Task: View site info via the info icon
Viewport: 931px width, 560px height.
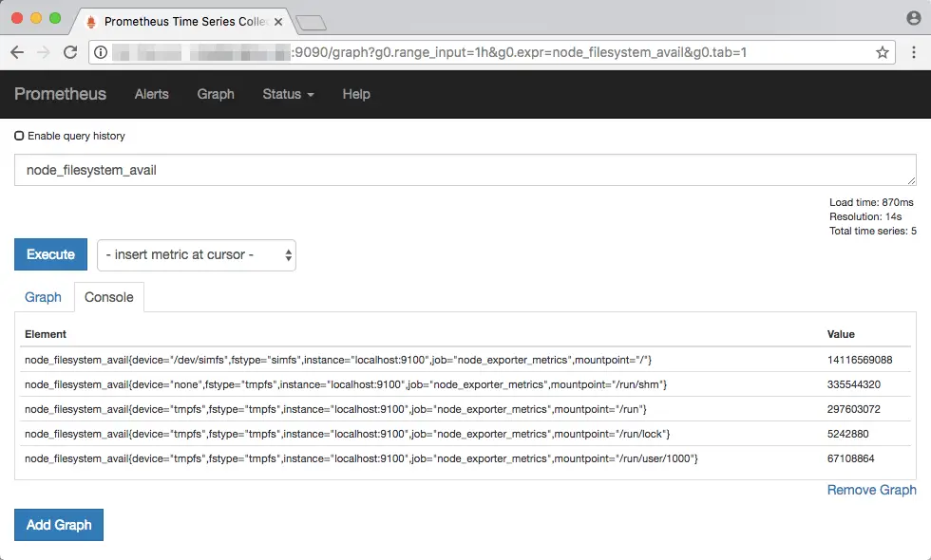Action: tap(101, 52)
